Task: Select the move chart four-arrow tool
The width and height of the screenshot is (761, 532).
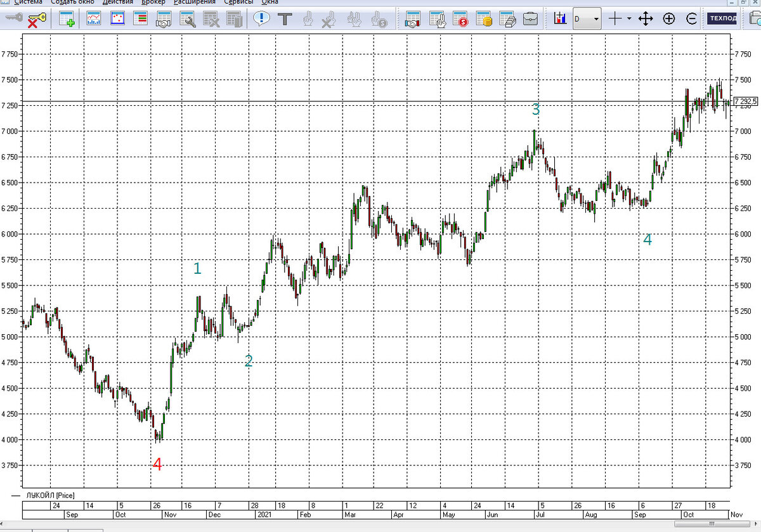Action: tap(646, 19)
